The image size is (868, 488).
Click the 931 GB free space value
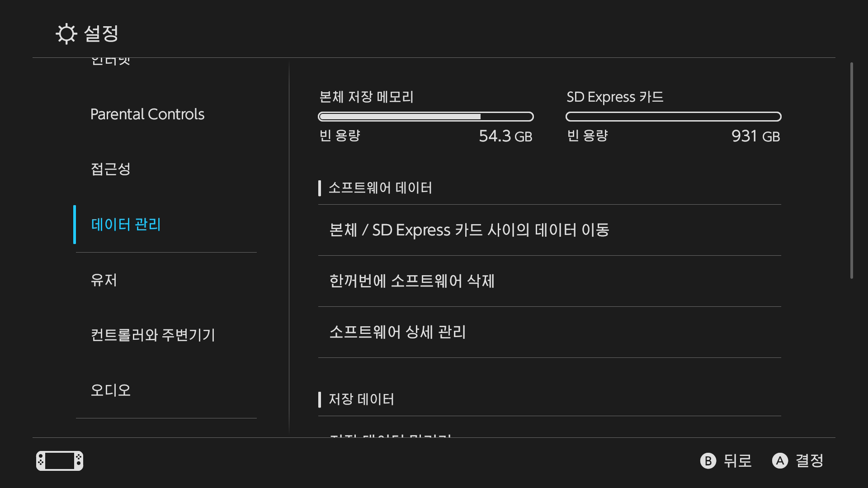coord(755,136)
